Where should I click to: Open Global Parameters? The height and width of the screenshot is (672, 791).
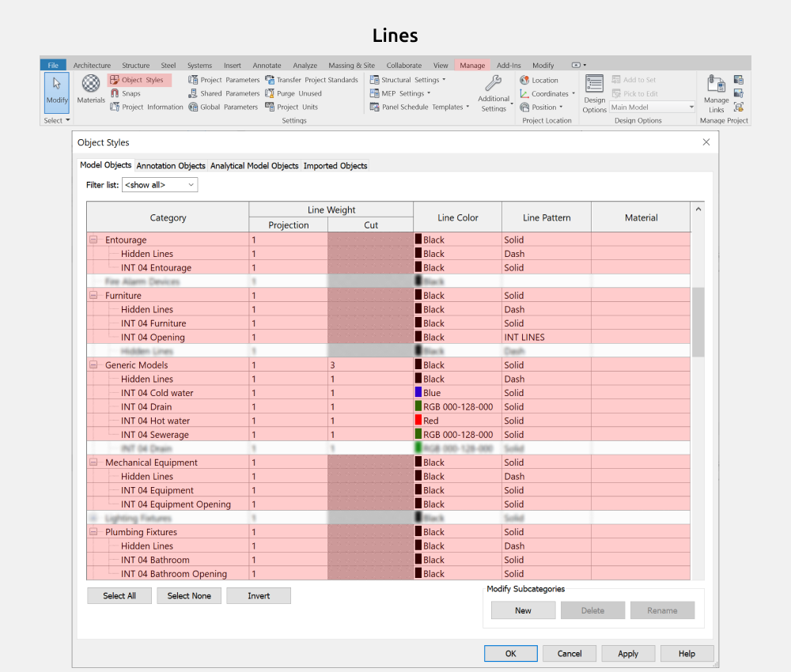[x=223, y=107]
